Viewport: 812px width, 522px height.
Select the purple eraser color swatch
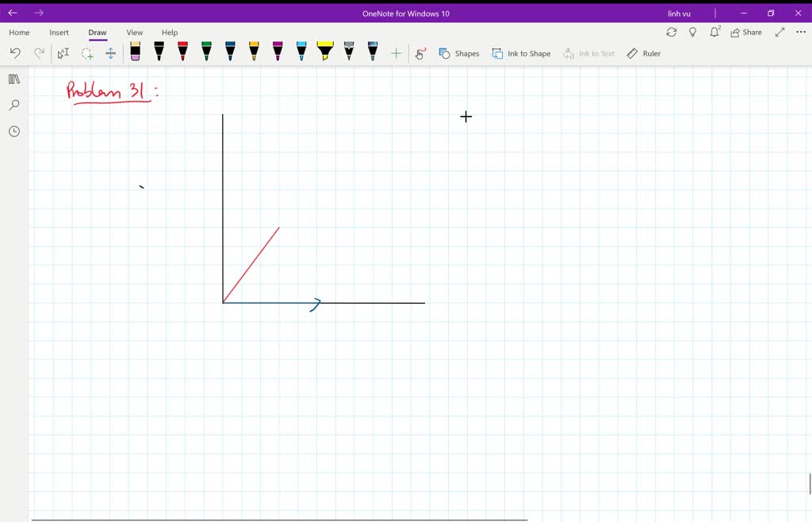tap(135, 59)
